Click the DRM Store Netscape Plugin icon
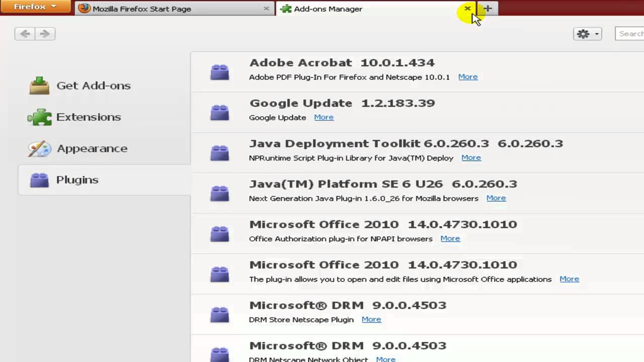 click(219, 314)
